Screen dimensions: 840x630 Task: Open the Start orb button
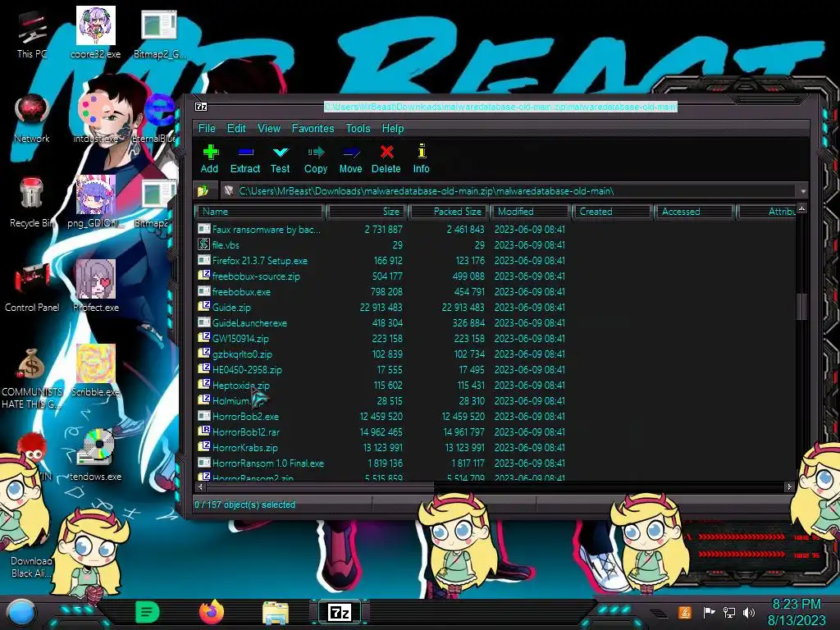click(21, 613)
